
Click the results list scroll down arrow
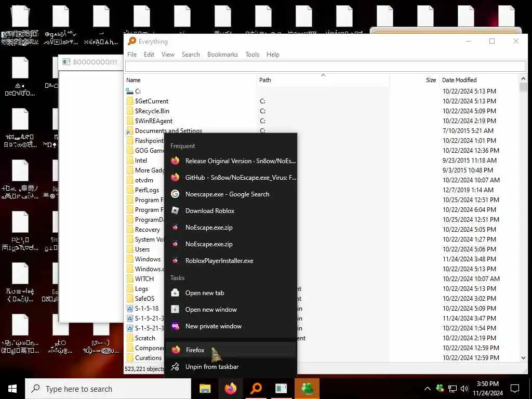523,358
